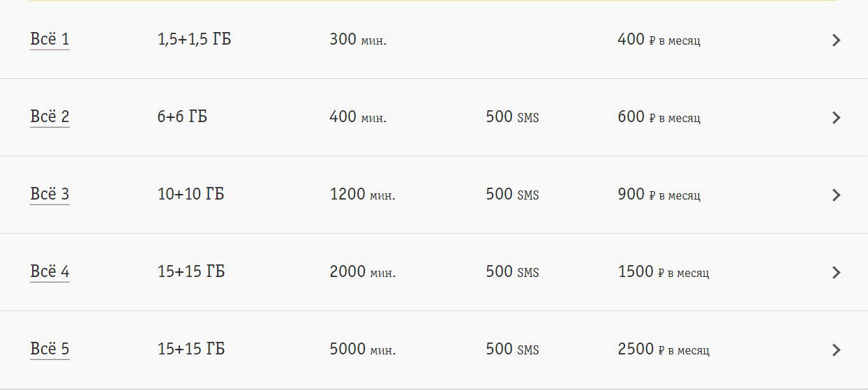
Task: Open the Всё 3 tariff link
Action: point(50,195)
